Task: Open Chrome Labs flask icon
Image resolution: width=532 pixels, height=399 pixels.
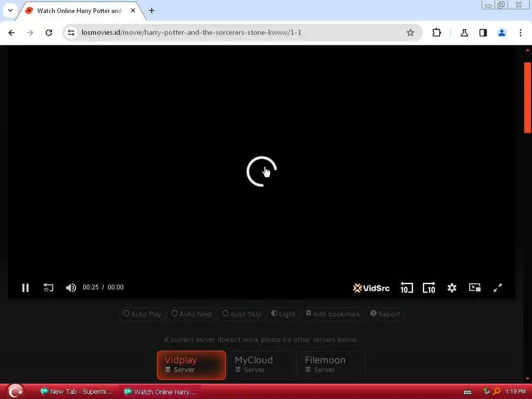Action: [x=464, y=33]
